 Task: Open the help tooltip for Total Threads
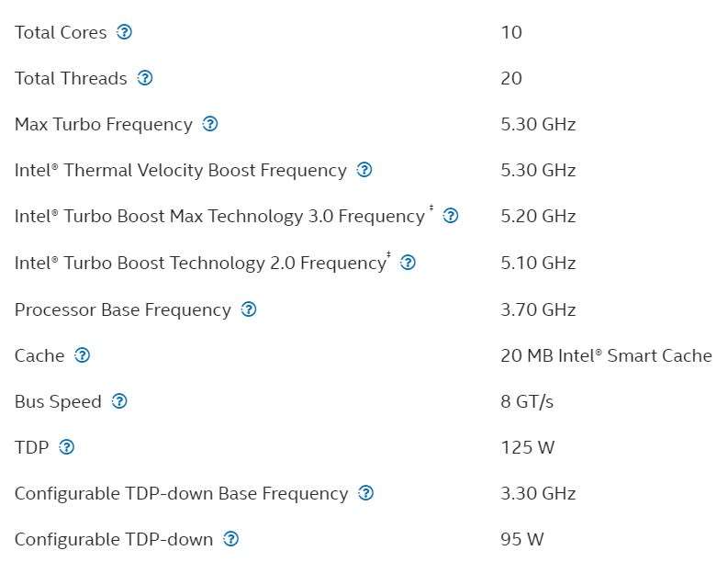click(145, 78)
